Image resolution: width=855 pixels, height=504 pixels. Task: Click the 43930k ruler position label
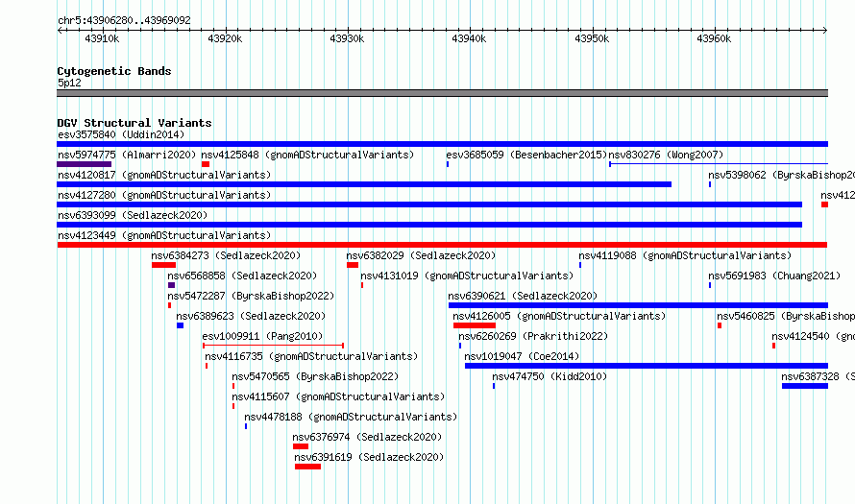[x=347, y=38]
